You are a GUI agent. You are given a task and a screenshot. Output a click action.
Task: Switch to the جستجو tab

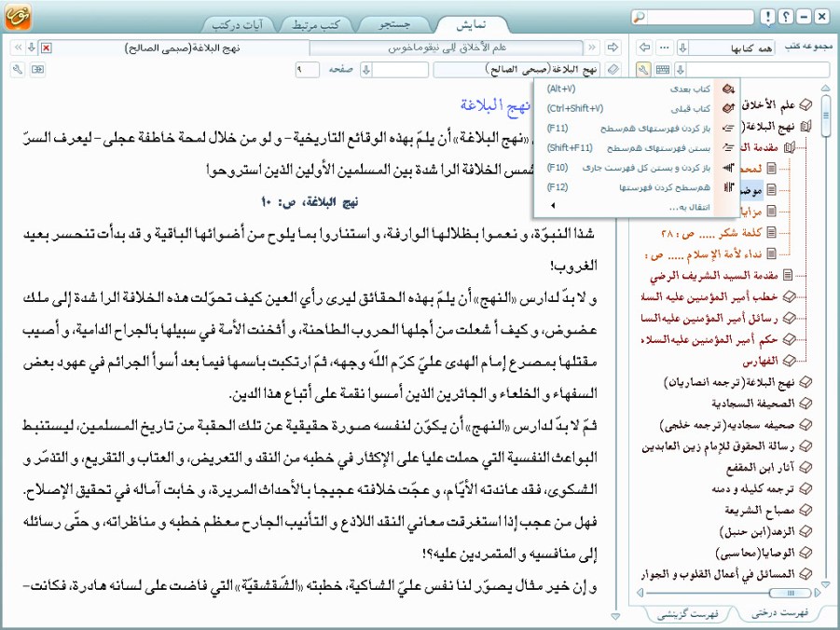tap(394, 24)
